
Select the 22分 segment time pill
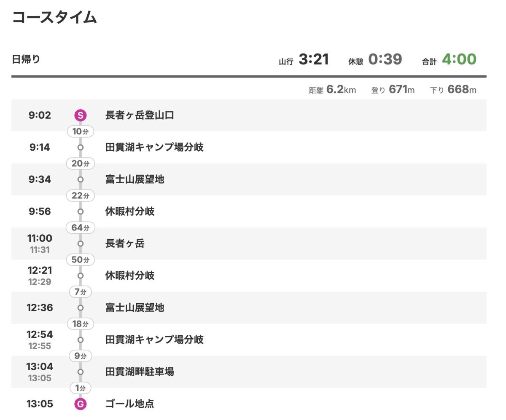click(x=80, y=196)
